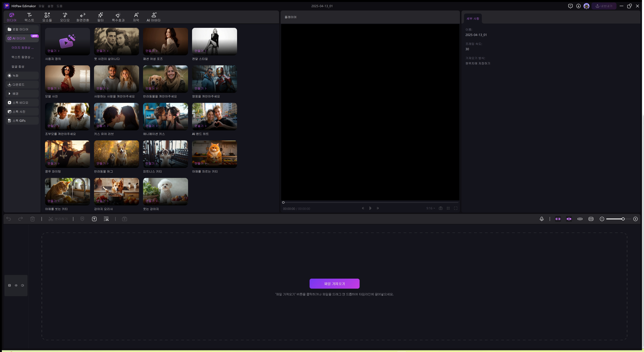Open the 9:16 aspect ratio dropdown

[x=430, y=208]
